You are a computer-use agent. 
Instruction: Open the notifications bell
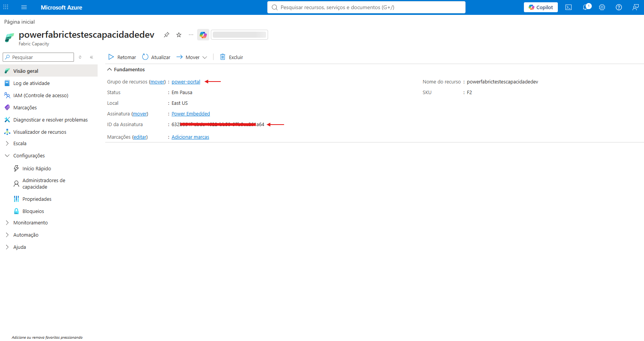[586, 7]
